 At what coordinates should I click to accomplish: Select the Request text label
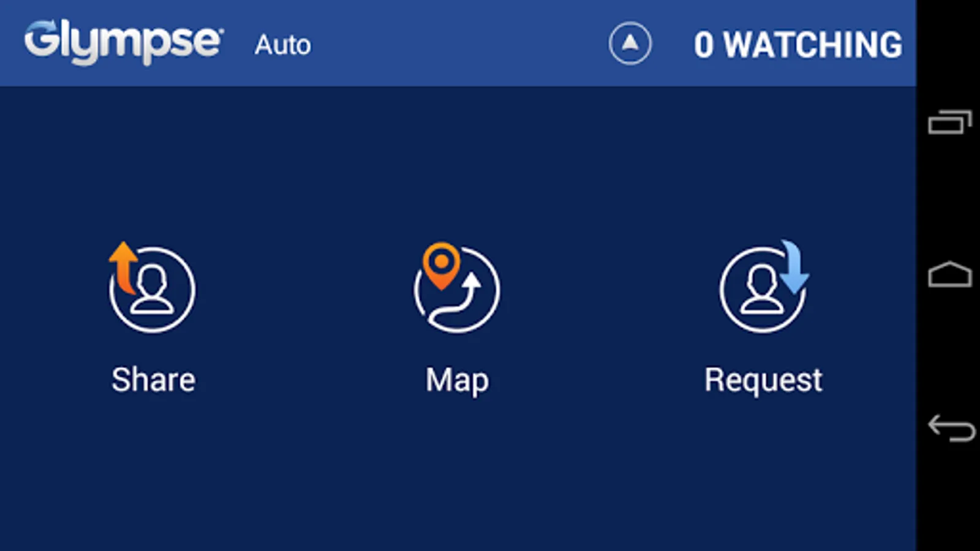point(763,381)
